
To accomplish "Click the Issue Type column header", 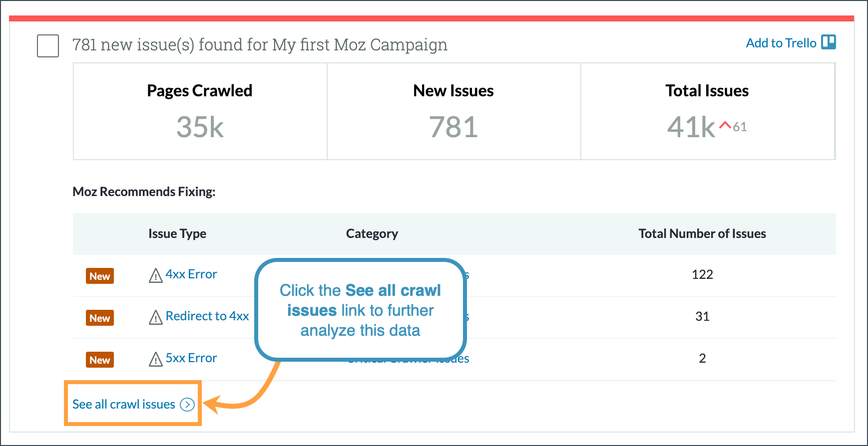I will [x=177, y=233].
